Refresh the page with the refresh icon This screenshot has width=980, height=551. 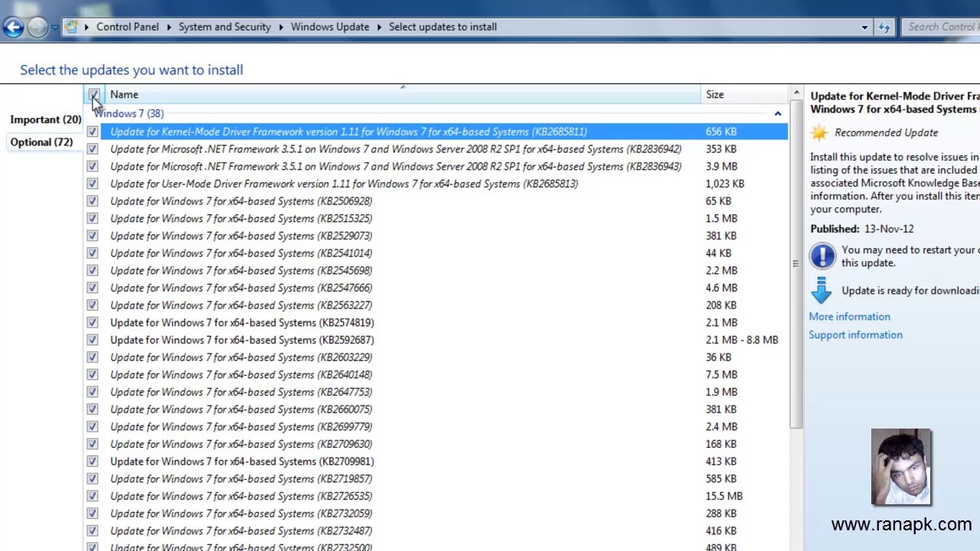pos(884,27)
